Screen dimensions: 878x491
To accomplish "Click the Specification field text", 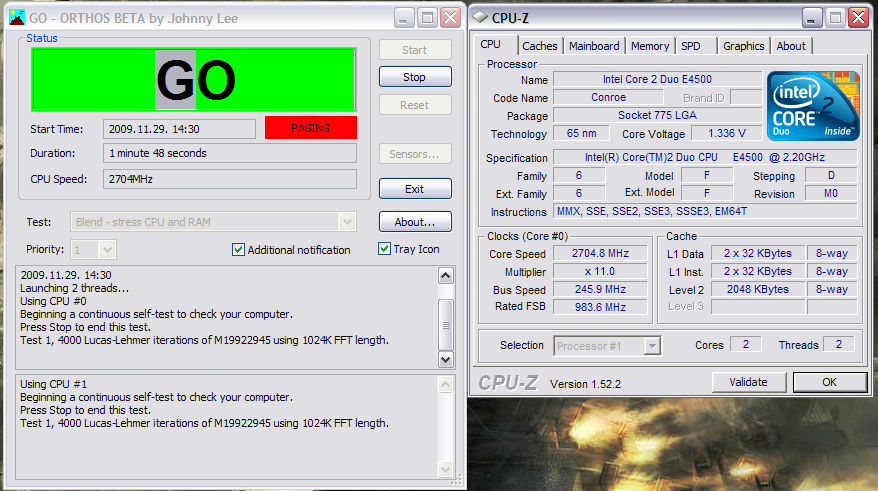I will coord(705,157).
